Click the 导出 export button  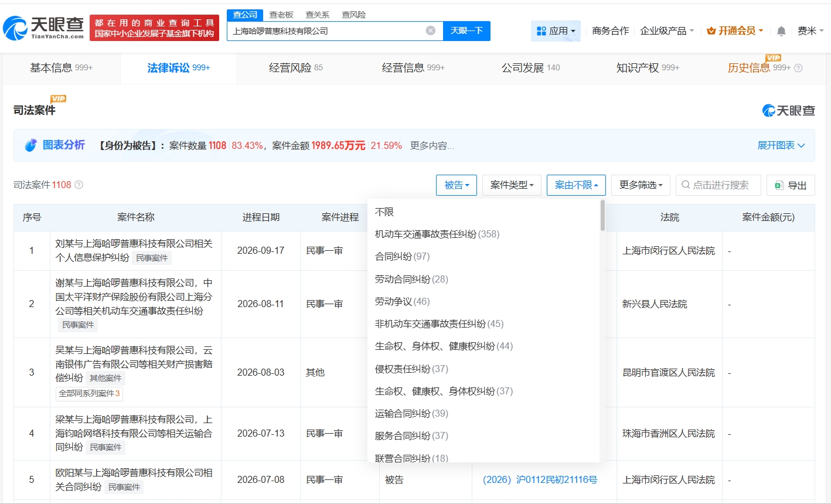791,185
